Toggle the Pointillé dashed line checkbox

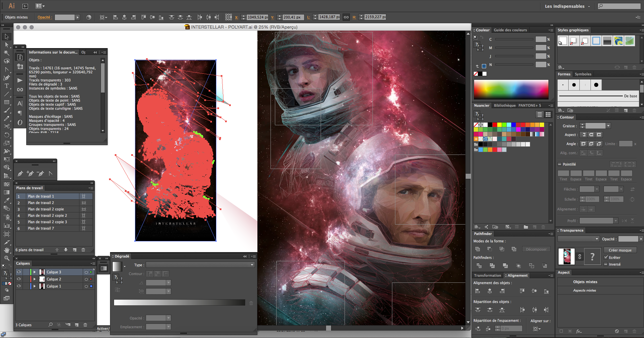(560, 164)
